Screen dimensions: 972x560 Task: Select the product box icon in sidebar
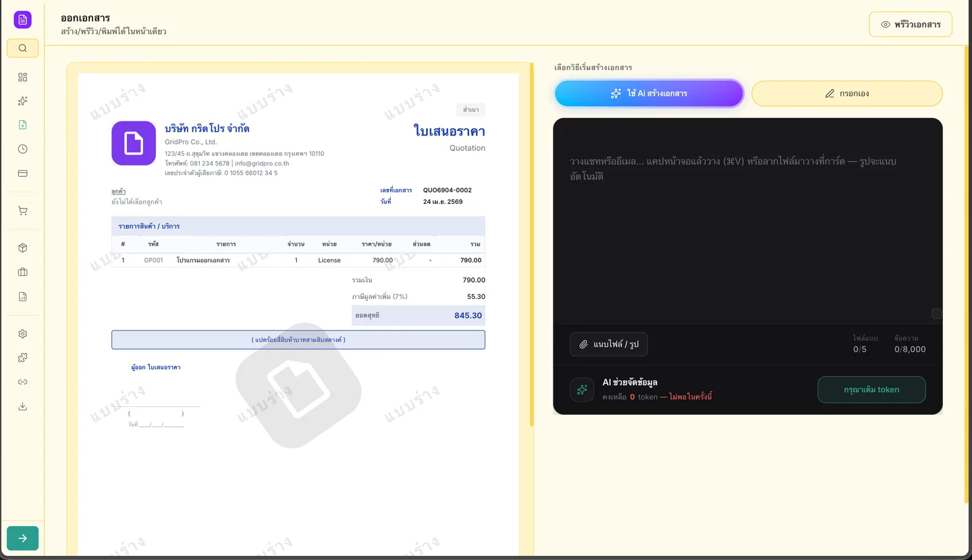pos(22,248)
